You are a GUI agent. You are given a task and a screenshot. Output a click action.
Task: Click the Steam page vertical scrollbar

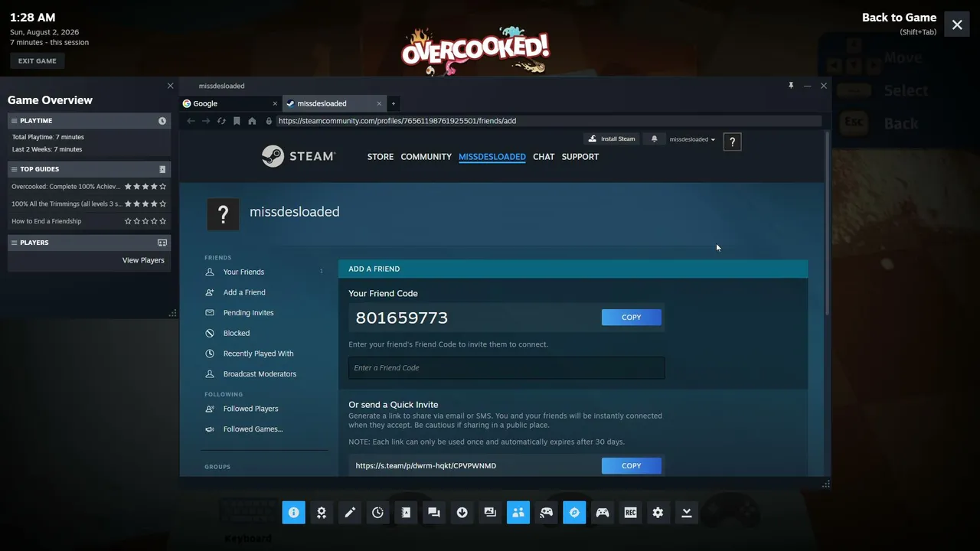pyautogui.click(x=827, y=223)
